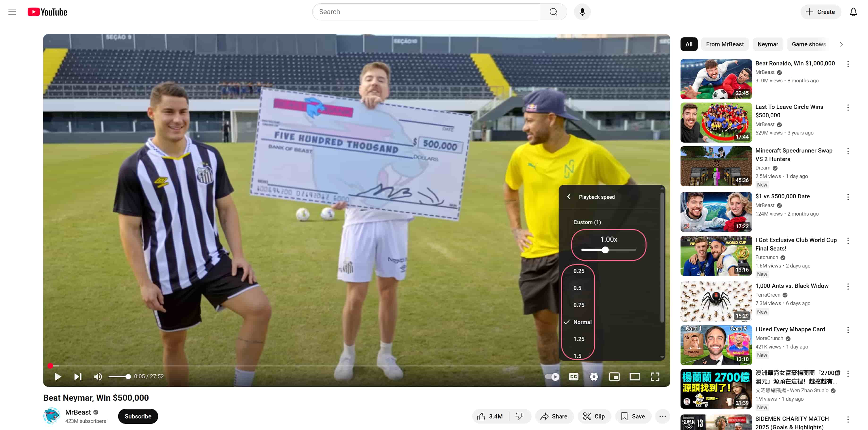
Task: Open Last To Leave Circle thumbnail
Action: (x=716, y=123)
